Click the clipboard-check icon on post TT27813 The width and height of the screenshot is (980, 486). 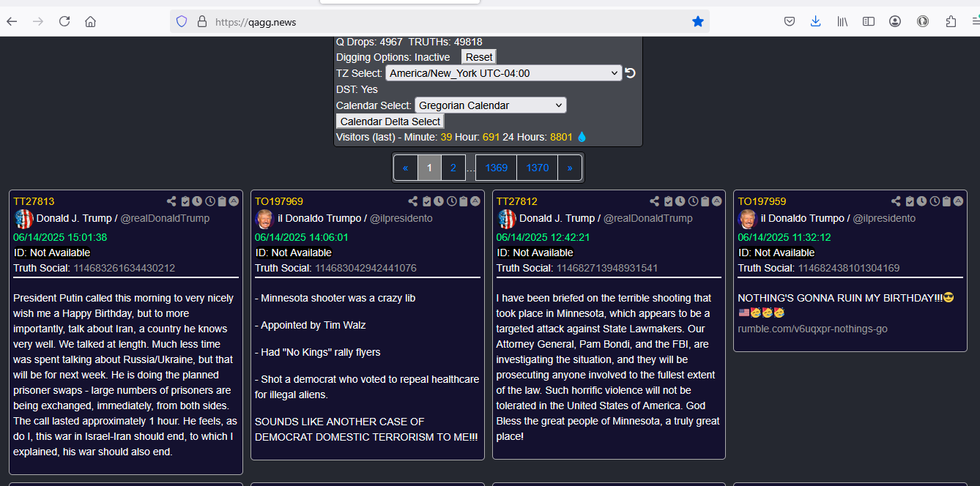click(x=185, y=201)
